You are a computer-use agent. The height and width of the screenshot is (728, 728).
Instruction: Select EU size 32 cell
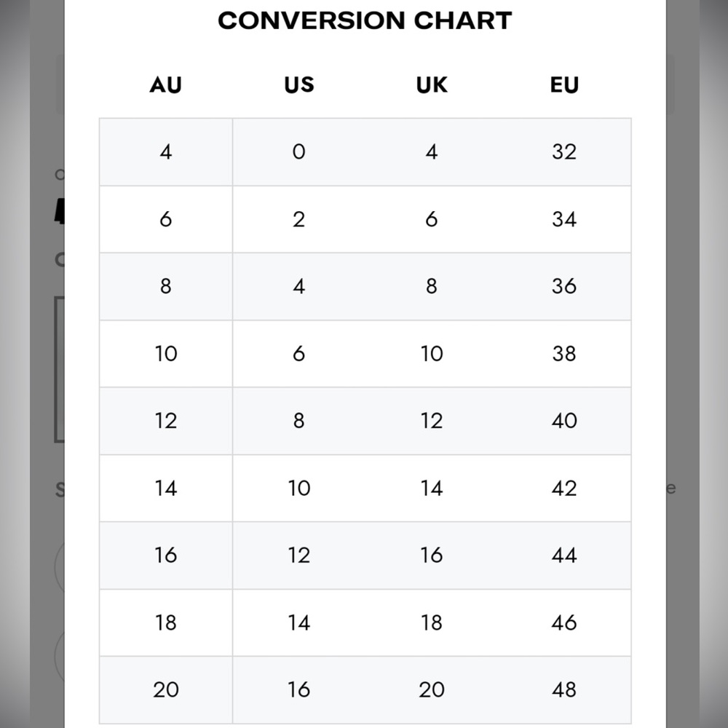[565, 152]
